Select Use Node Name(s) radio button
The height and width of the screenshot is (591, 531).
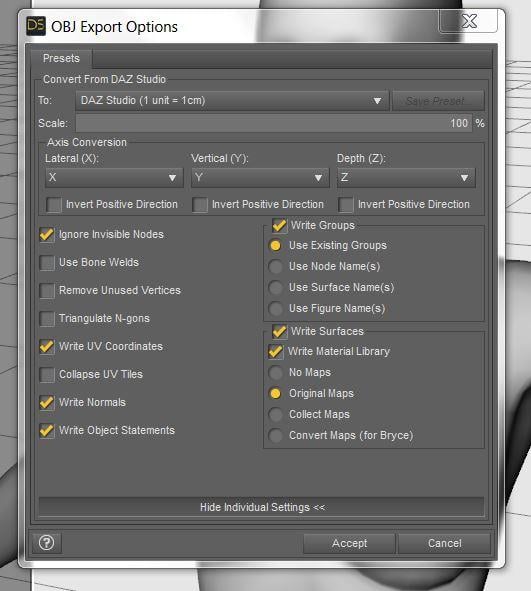275,266
